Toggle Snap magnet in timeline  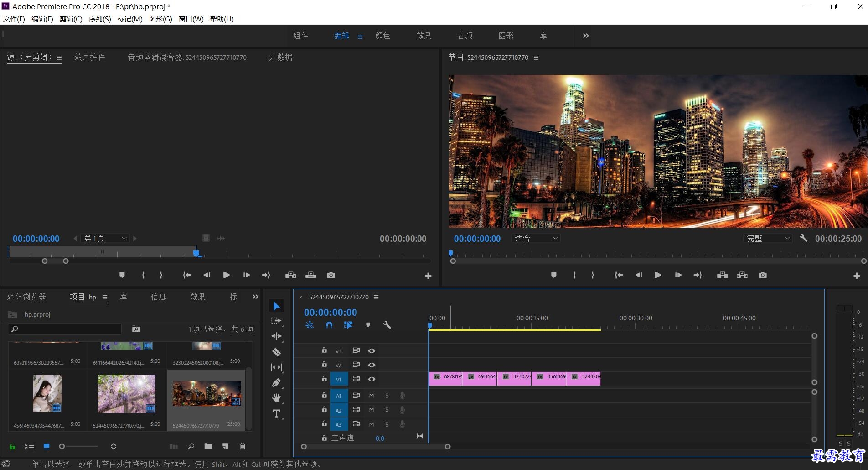(329, 325)
